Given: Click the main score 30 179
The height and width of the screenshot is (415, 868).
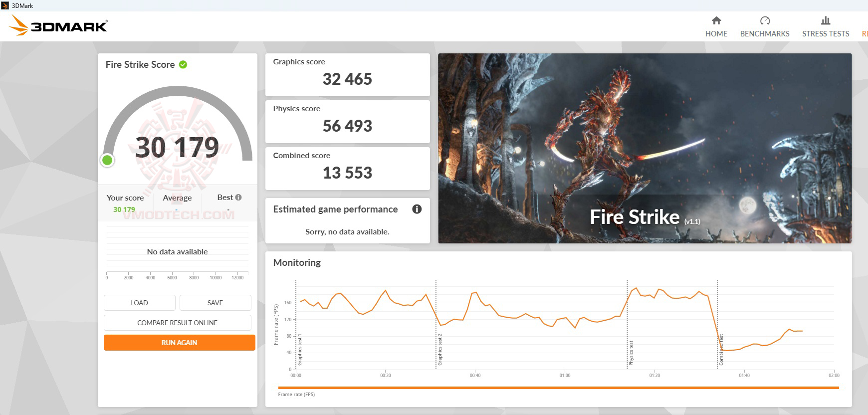Looking at the screenshot, I should click(x=177, y=147).
